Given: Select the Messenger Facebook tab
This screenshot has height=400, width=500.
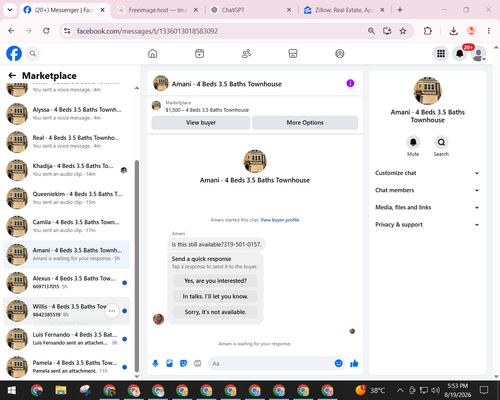Looking at the screenshot, I should pos(64,10).
